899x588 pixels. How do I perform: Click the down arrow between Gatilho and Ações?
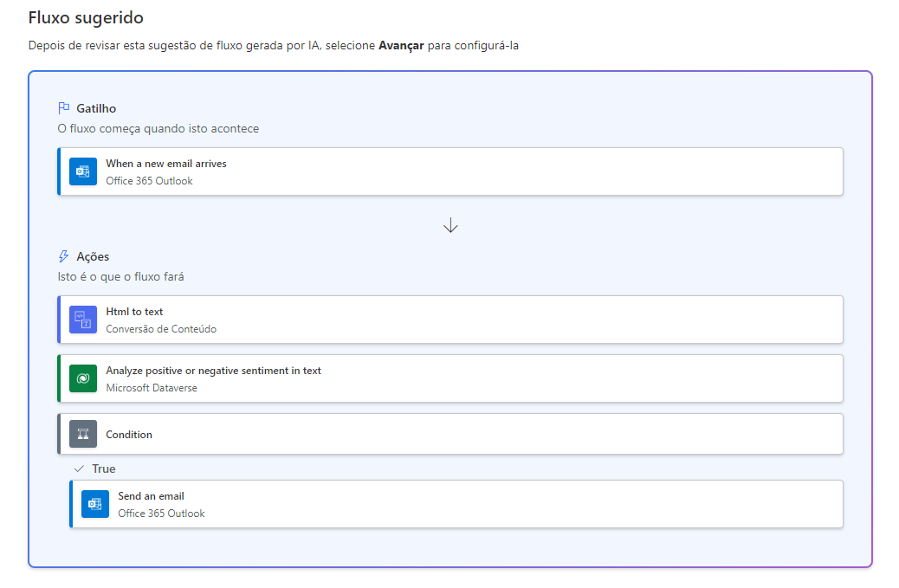click(x=450, y=225)
